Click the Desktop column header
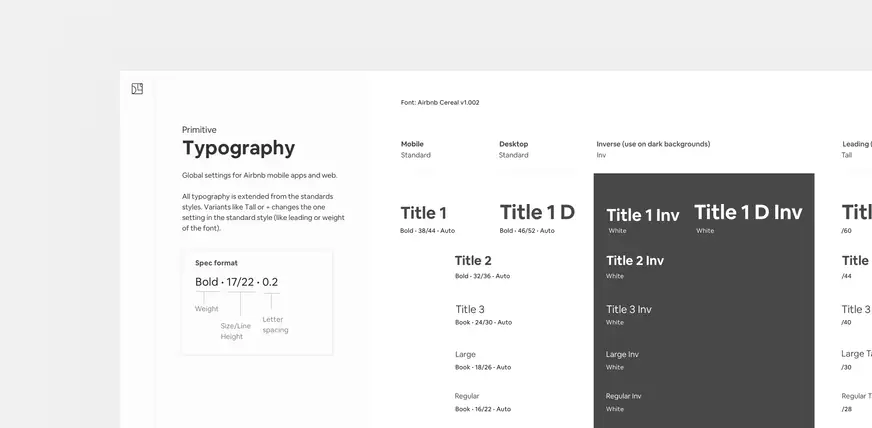The image size is (872, 428). tap(513, 144)
